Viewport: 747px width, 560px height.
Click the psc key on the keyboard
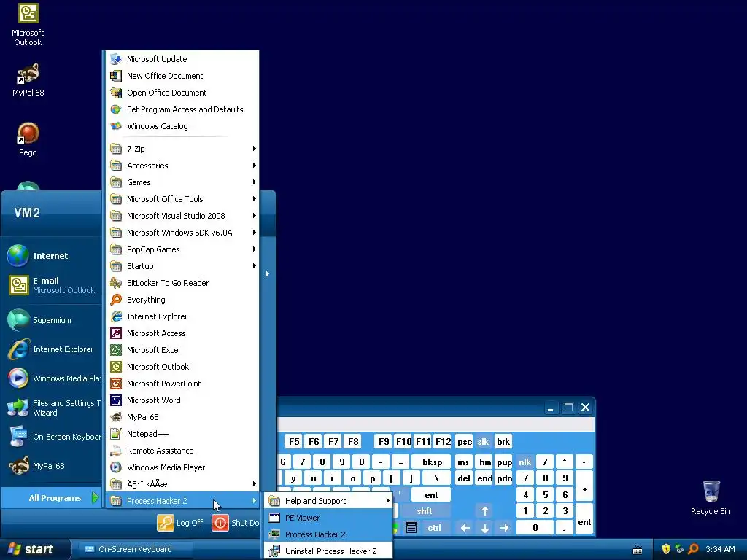point(465,441)
